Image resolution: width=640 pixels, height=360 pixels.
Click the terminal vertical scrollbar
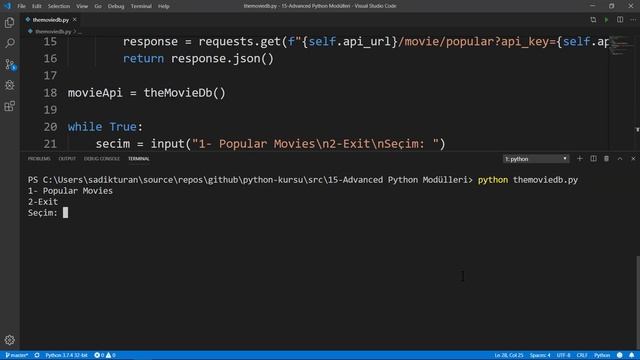638,302
